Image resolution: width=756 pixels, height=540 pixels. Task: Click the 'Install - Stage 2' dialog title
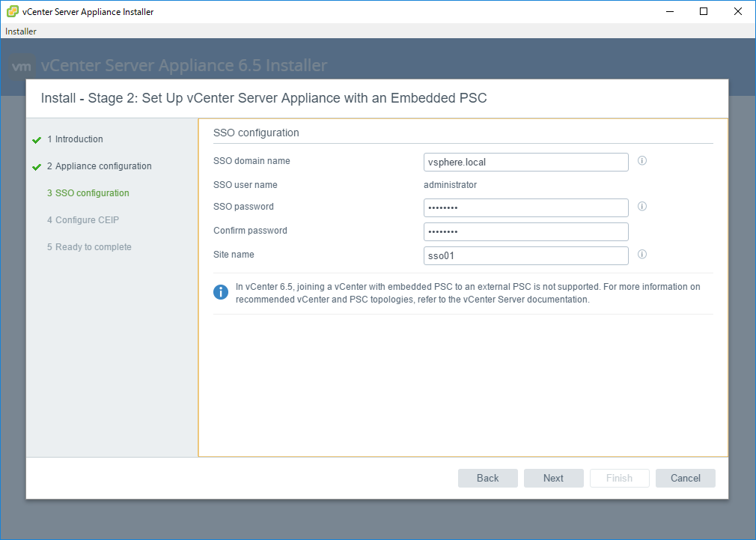tap(263, 98)
